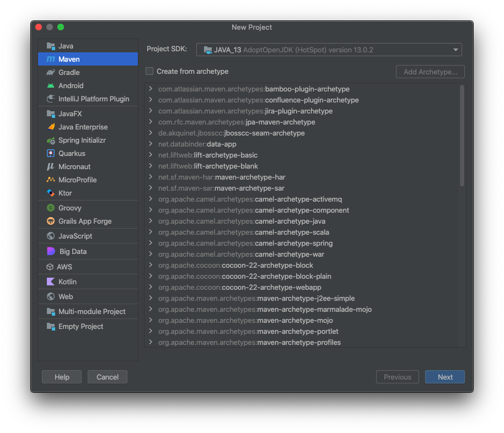Click the Previous button
The width and height of the screenshot is (504, 433).
pos(397,377)
